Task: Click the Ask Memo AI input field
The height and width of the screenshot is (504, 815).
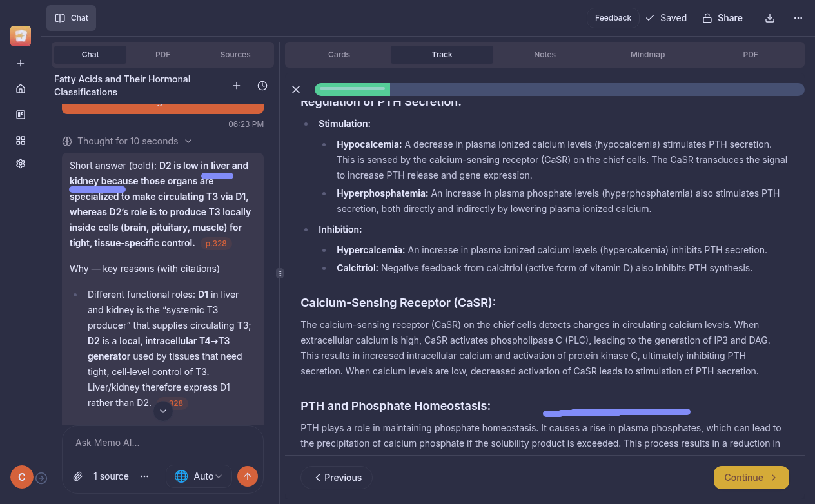Action: (x=162, y=443)
